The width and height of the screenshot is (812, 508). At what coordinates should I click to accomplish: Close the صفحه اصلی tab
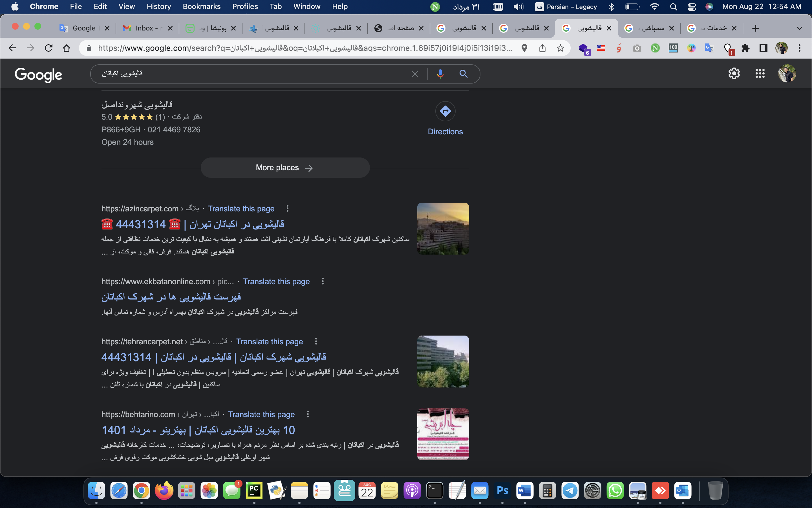coord(421,28)
